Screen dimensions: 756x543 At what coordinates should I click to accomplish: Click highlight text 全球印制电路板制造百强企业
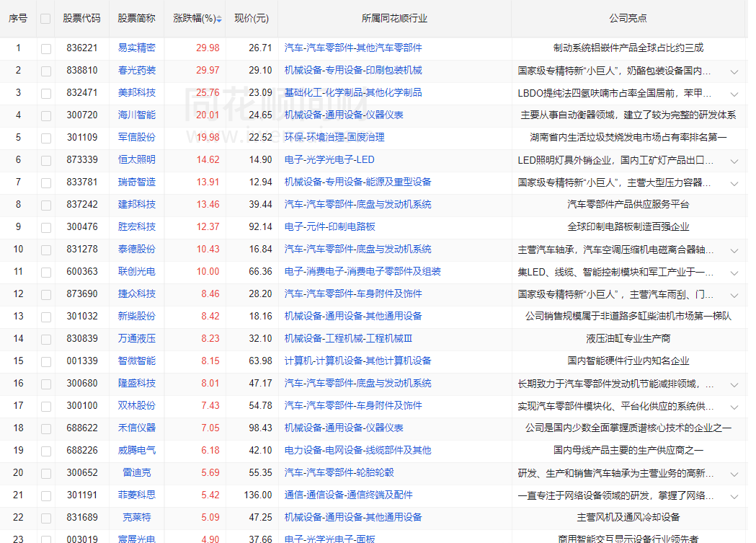point(628,226)
